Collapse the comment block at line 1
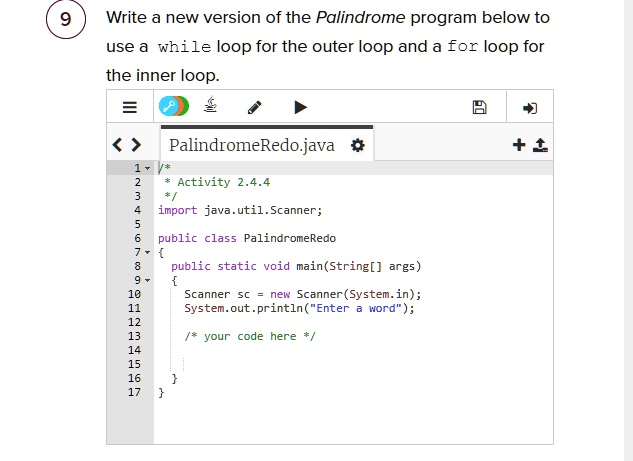 click(x=148, y=168)
